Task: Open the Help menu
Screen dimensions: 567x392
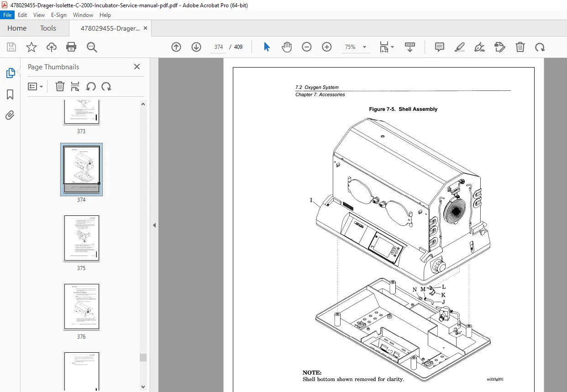Action: coord(105,15)
